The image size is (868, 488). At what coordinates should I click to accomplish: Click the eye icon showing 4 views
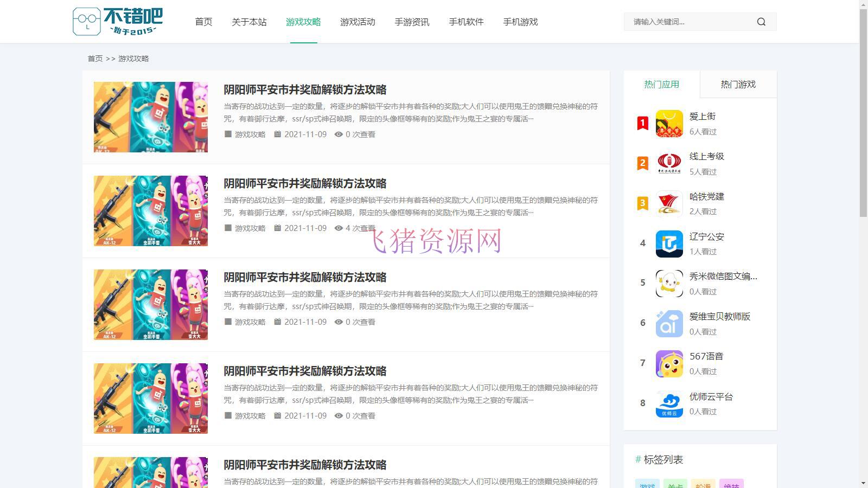pos(339,228)
